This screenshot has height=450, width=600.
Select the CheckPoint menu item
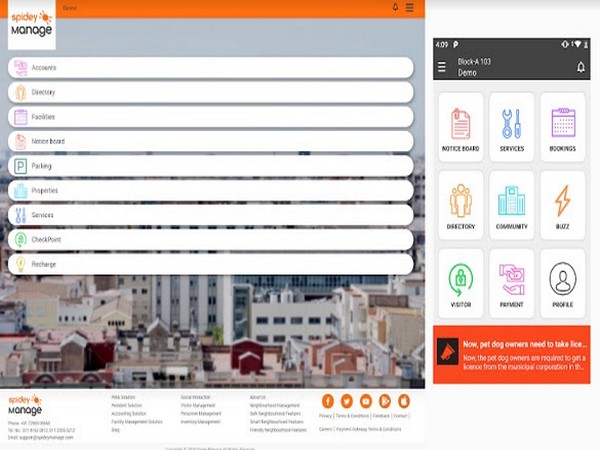click(210, 240)
